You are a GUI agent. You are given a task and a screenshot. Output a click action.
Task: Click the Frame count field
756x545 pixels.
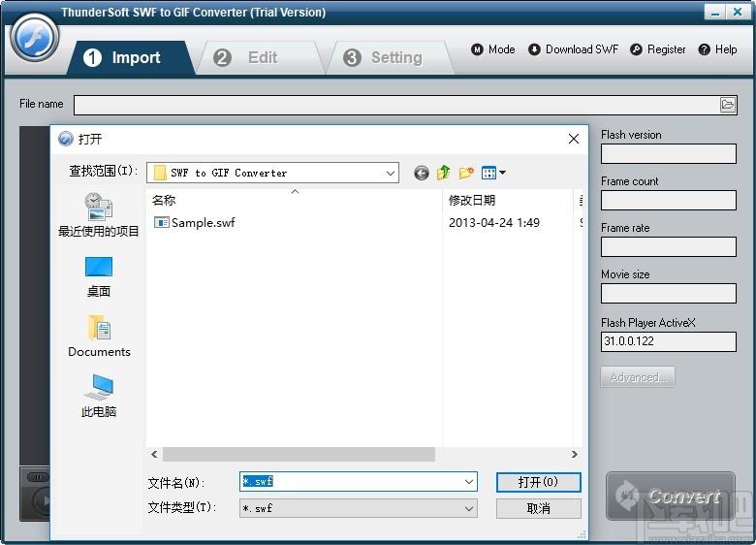coord(668,200)
